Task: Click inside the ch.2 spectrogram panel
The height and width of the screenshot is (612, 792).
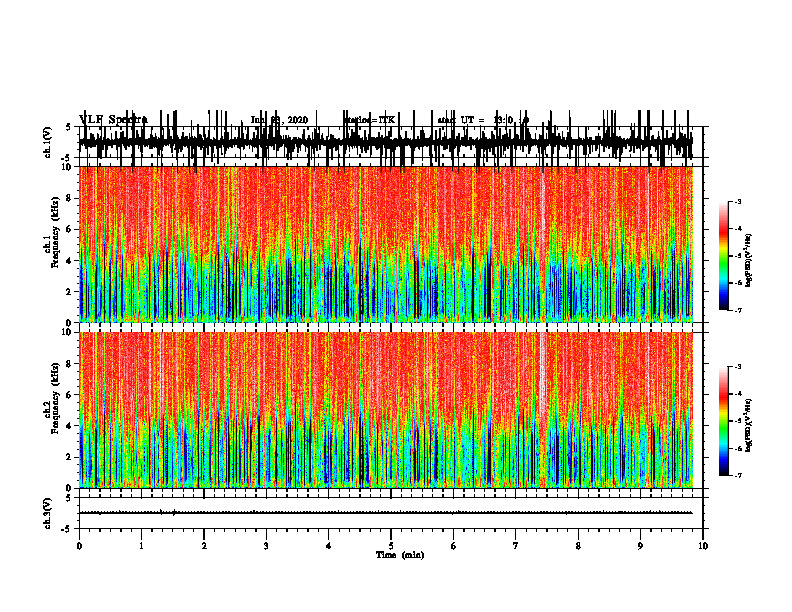Action: (386, 410)
